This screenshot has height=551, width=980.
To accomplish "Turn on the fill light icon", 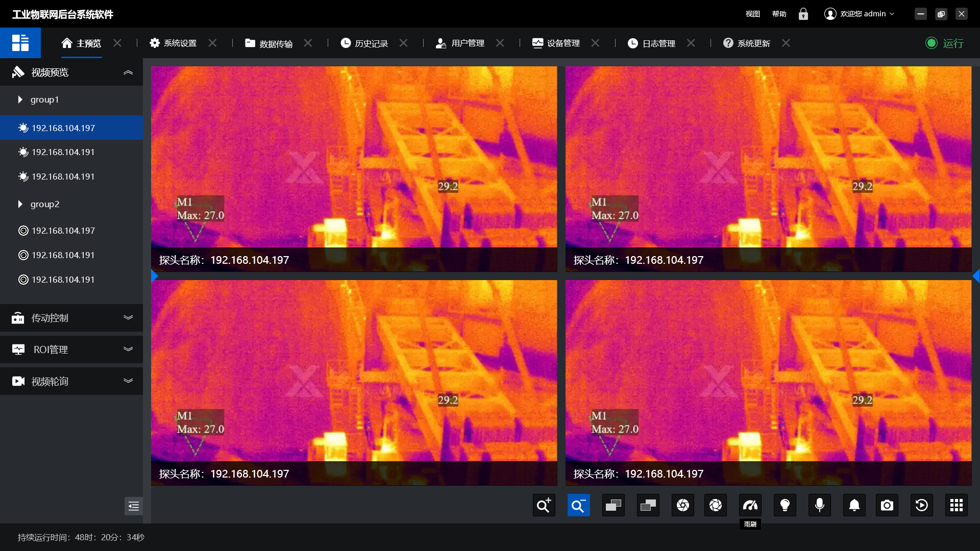I will [785, 505].
